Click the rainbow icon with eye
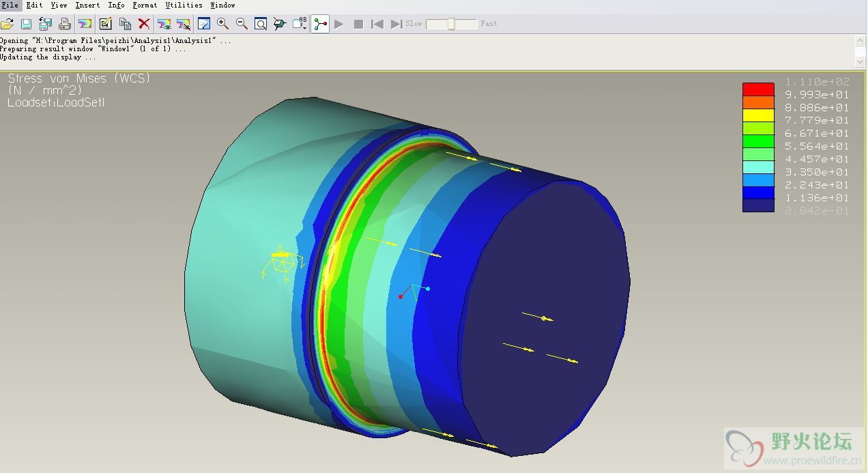Viewport: 868px width, 473px height. (164, 24)
